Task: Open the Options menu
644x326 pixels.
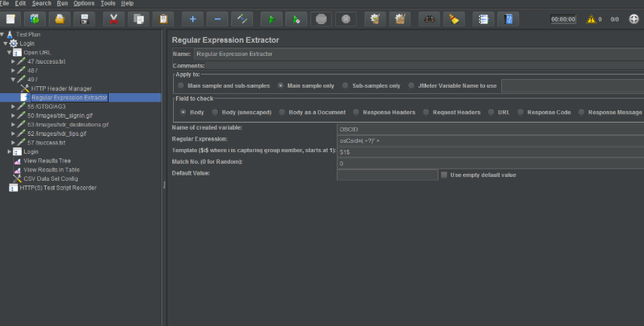Action: click(84, 4)
